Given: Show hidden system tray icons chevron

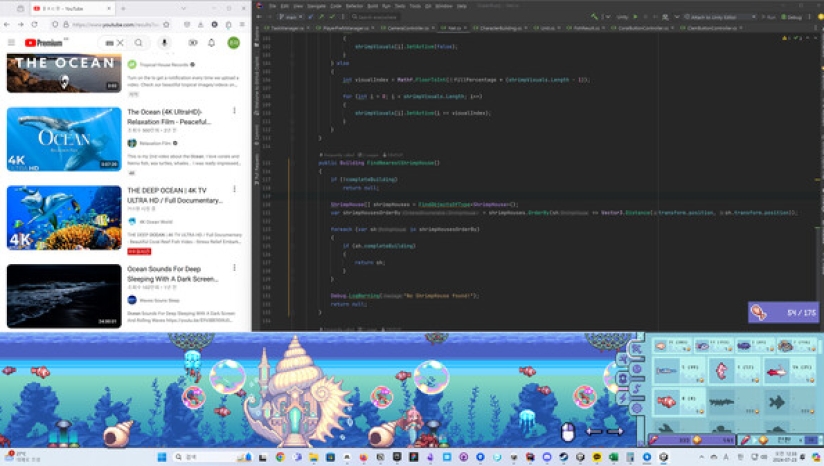Looking at the screenshot, I should [701, 457].
